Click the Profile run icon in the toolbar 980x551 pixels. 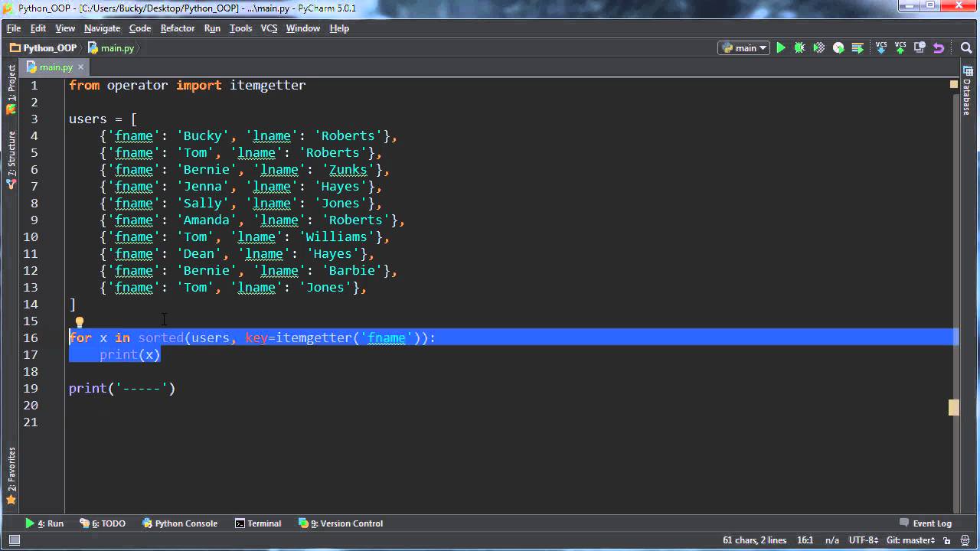pos(838,47)
